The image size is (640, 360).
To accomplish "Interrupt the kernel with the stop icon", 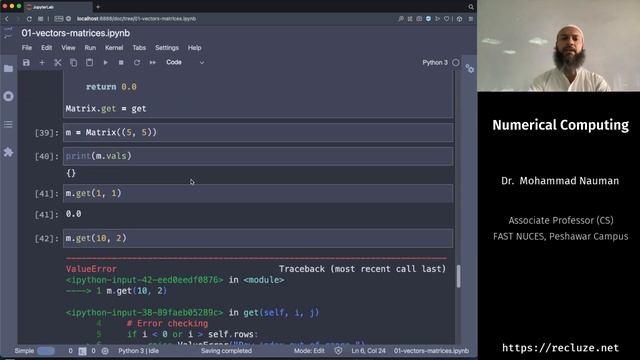I will pos(121,62).
